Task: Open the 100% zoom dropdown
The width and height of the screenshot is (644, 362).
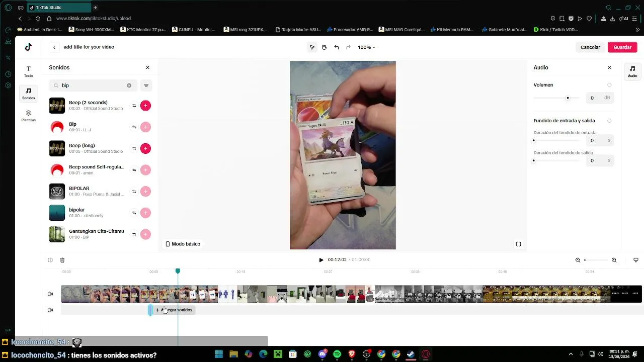Action: tap(366, 47)
